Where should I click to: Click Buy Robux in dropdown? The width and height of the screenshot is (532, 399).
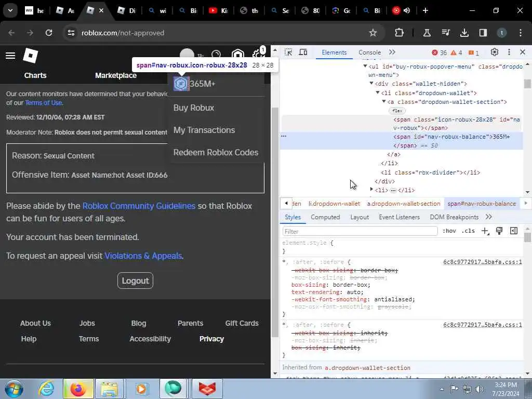[x=194, y=108]
